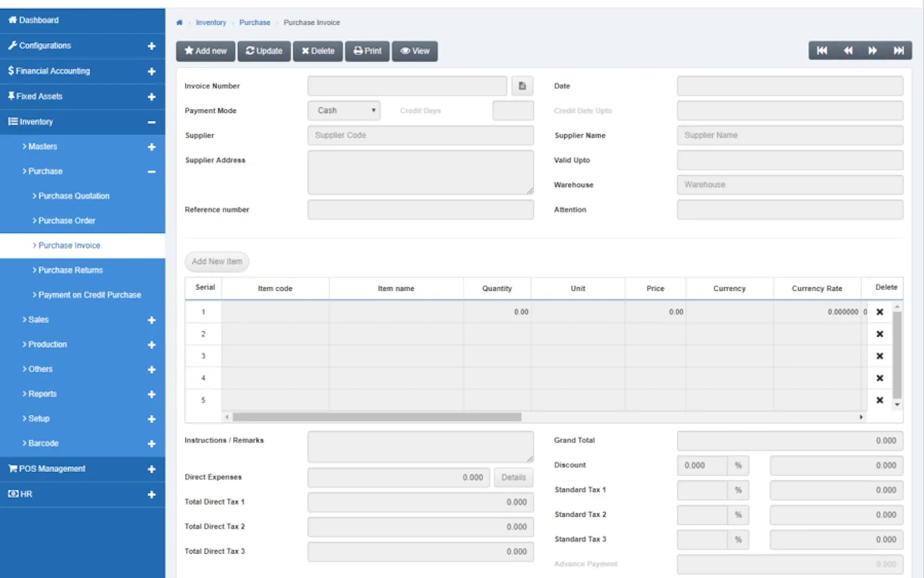The width and height of the screenshot is (924, 578).
Task: Expand Sales submenu plus icon
Action: click(151, 320)
